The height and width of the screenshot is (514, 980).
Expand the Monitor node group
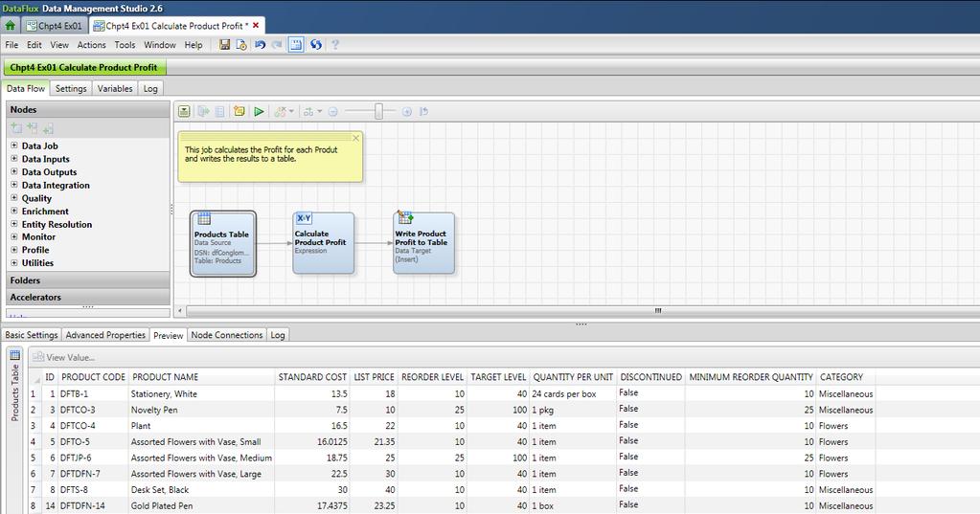tap(13, 236)
